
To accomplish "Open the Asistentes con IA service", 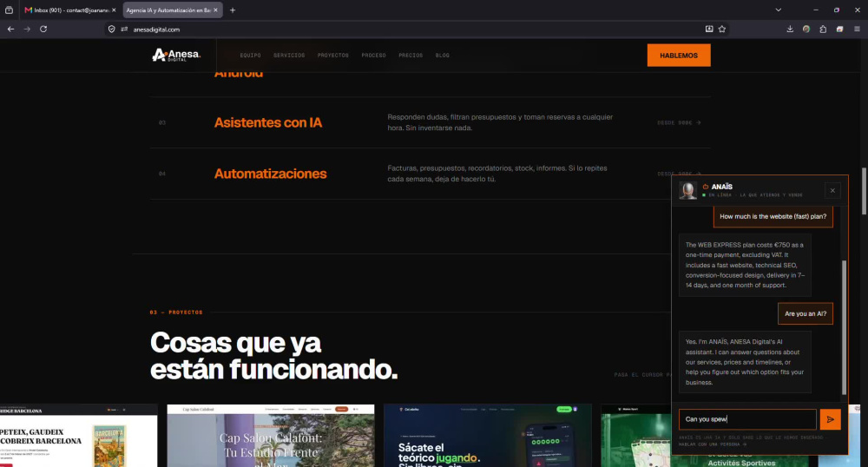I will click(268, 122).
